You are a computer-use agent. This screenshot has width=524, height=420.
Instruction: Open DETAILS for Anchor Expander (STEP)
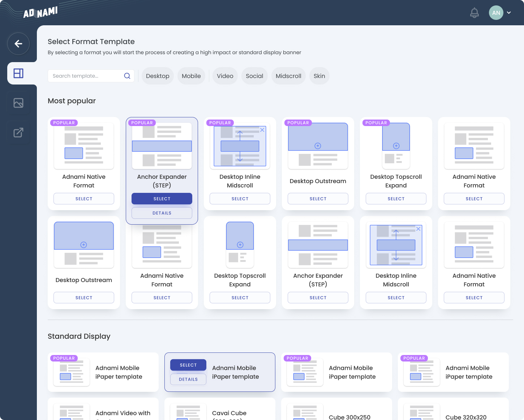(162, 213)
